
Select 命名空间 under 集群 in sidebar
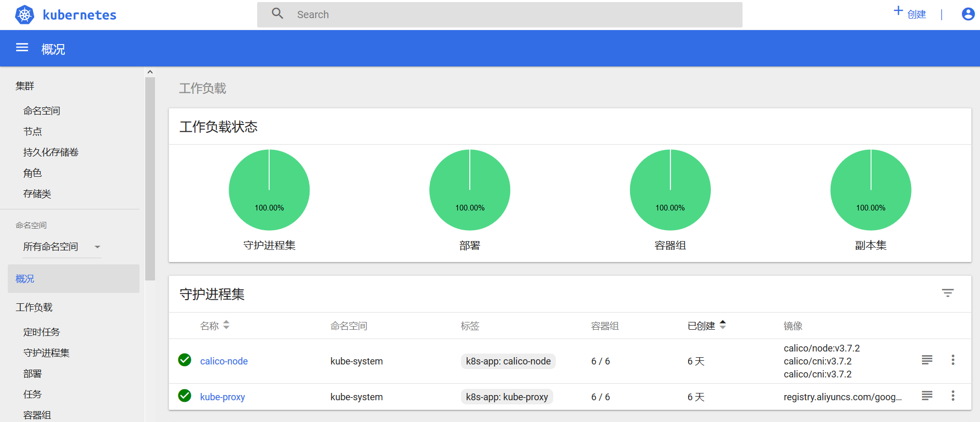41,110
